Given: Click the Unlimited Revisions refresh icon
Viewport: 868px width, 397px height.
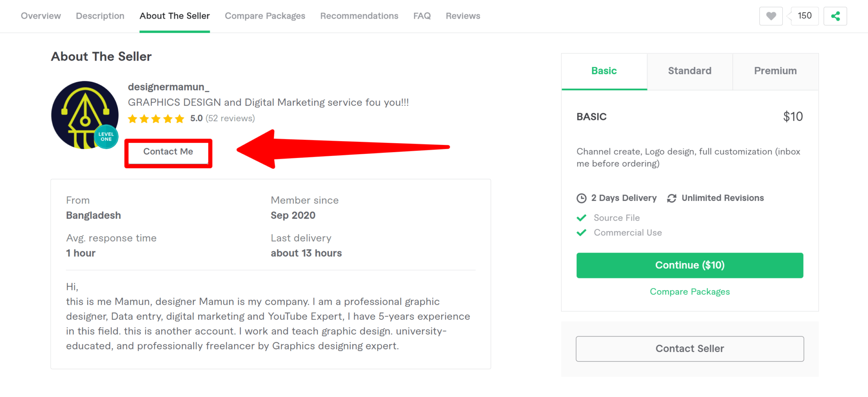Looking at the screenshot, I should [x=672, y=198].
